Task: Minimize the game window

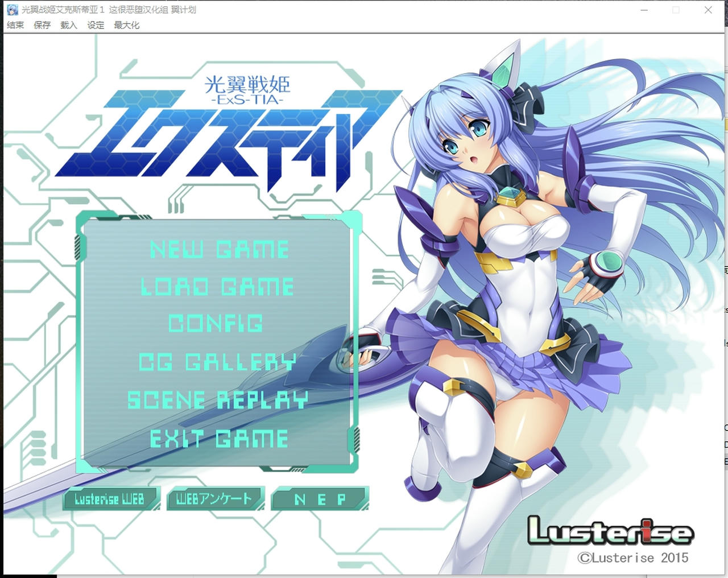Action: pyautogui.click(x=644, y=10)
